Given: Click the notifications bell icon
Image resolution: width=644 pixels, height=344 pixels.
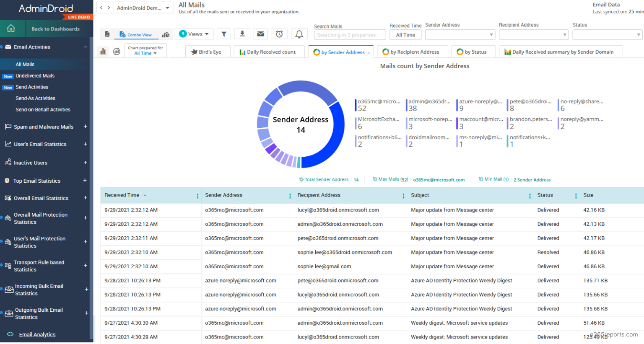Looking at the screenshot, I should coord(299,34).
